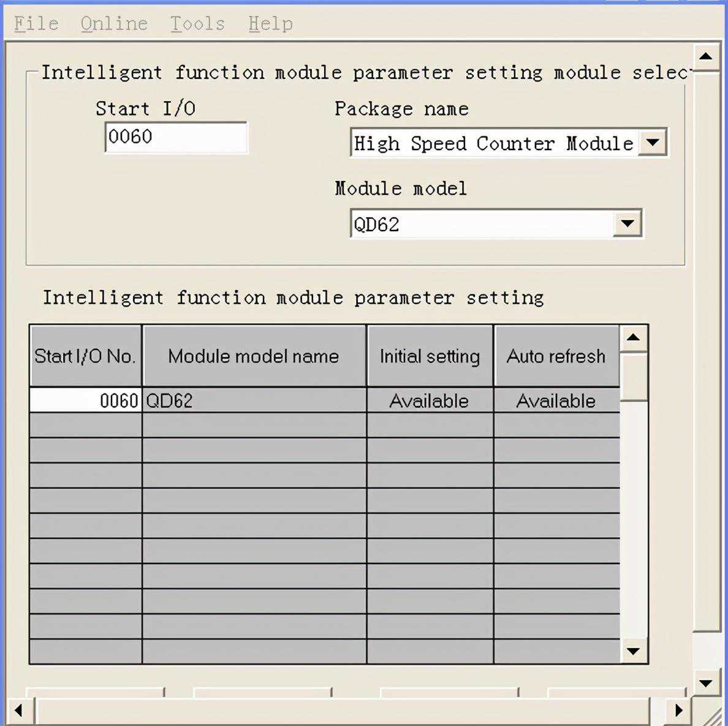728x726 pixels.
Task: Click the Auto refresh column header
Action: point(556,356)
